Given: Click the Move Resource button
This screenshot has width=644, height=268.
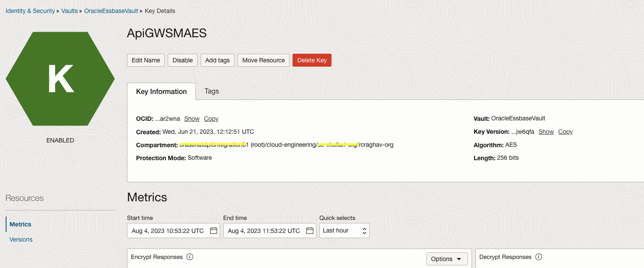Looking at the screenshot, I should (263, 60).
